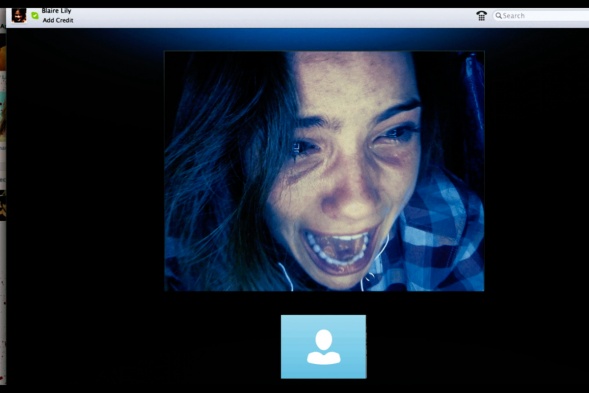Click the magnifier icon in Search
The width and height of the screenshot is (589, 393).
(498, 15)
